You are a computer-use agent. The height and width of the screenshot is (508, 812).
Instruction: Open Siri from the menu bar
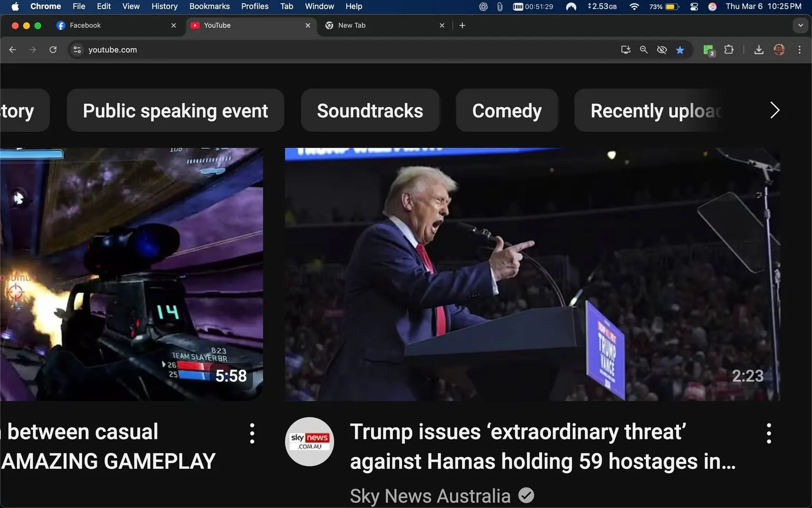click(712, 7)
